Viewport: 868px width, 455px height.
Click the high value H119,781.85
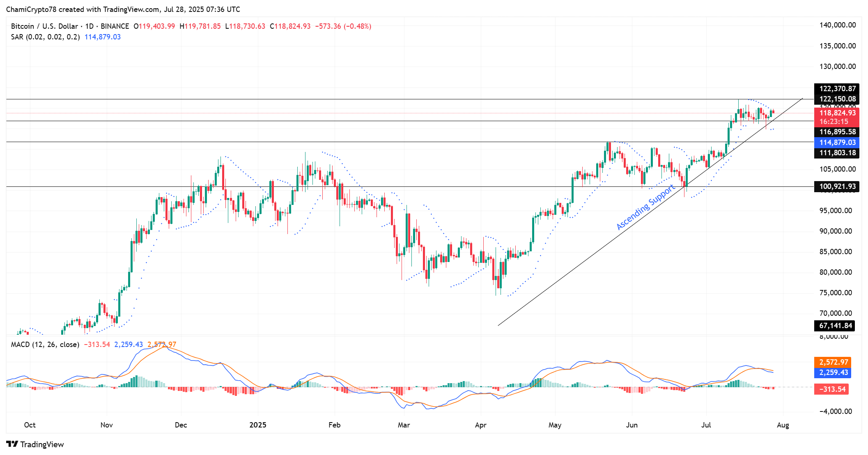pyautogui.click(x=200, y=26)
